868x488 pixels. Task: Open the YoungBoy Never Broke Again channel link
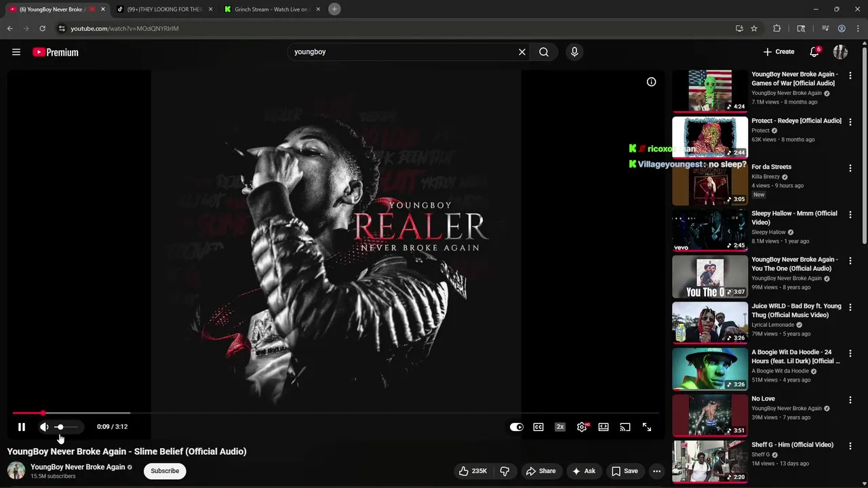[x=78, y=467]
